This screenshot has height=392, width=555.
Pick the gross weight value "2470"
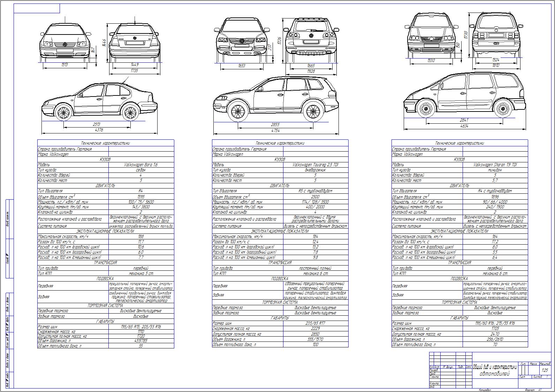click(x=495, y=334)
